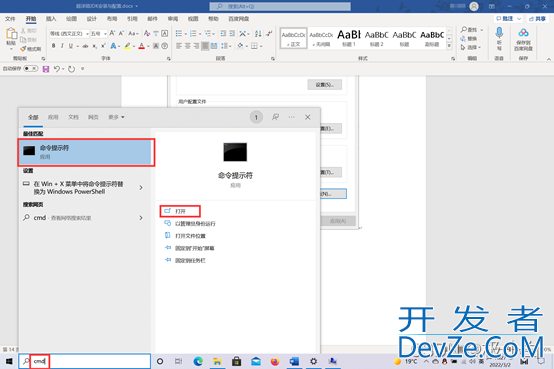The image size is (554, 369).
Task: Justify text alignment icon
Action: point(205,46)
